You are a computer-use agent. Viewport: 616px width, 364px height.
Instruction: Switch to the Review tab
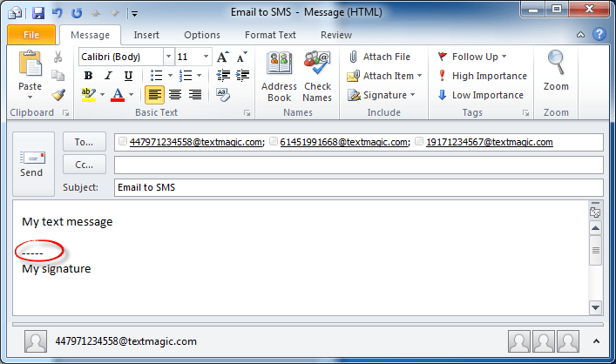click(336, 35)
